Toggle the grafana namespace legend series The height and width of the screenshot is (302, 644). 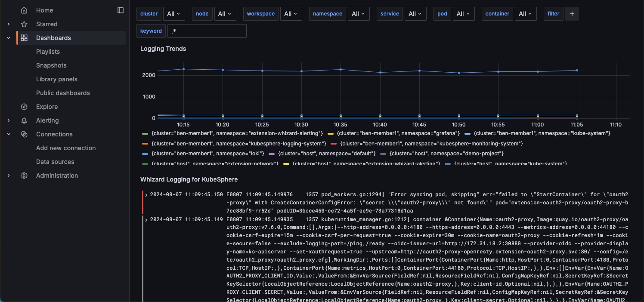pos(398,133)
